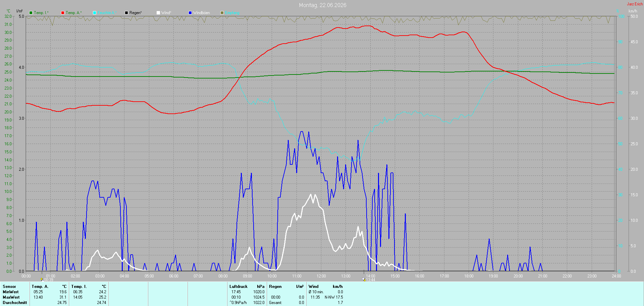Click the 18:00 time axis label
The height and width of the screenshot is (306, 644).
point(469,276)
